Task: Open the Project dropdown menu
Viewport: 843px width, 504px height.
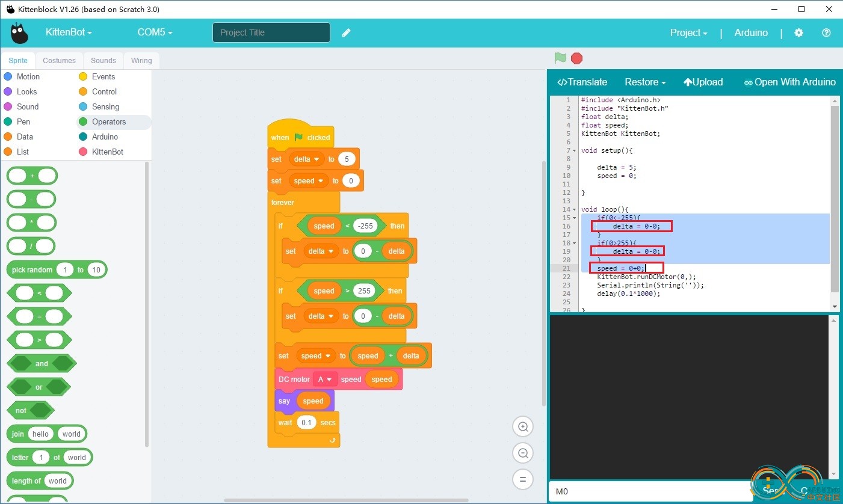Action: pyautogui.click(x=689, y=32)
